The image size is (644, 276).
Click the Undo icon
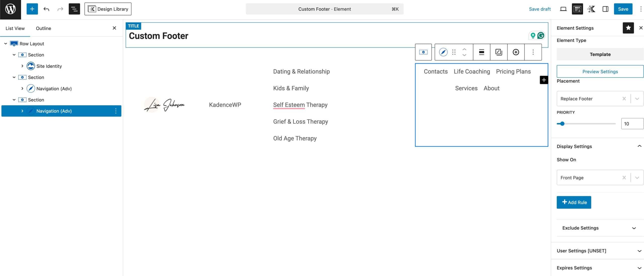point(46,9)
